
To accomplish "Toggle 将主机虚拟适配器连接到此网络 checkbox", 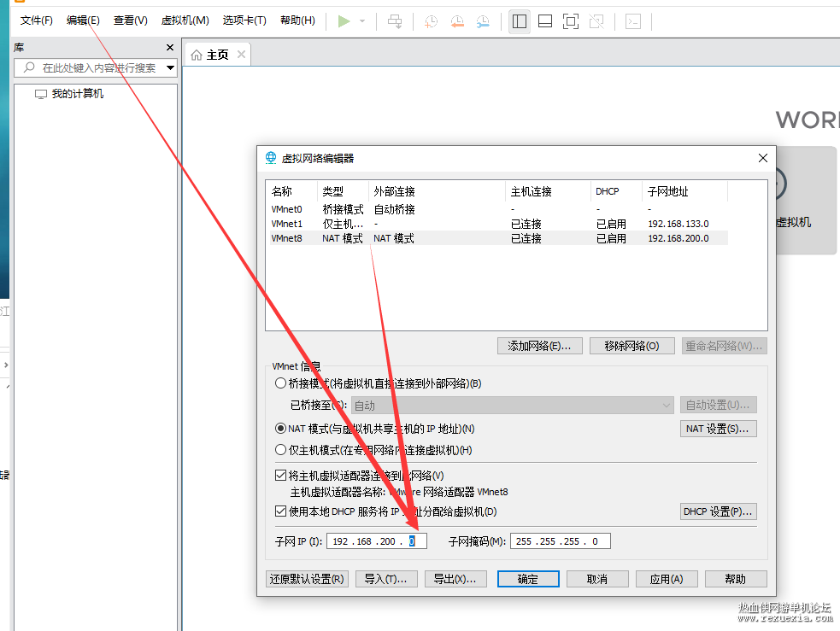I will [281, 476].
